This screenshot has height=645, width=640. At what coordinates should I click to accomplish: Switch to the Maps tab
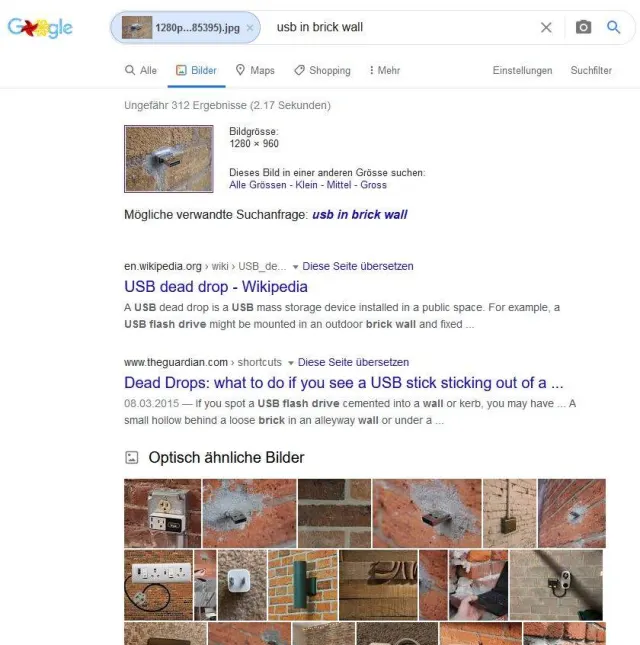tap(255, 70)
